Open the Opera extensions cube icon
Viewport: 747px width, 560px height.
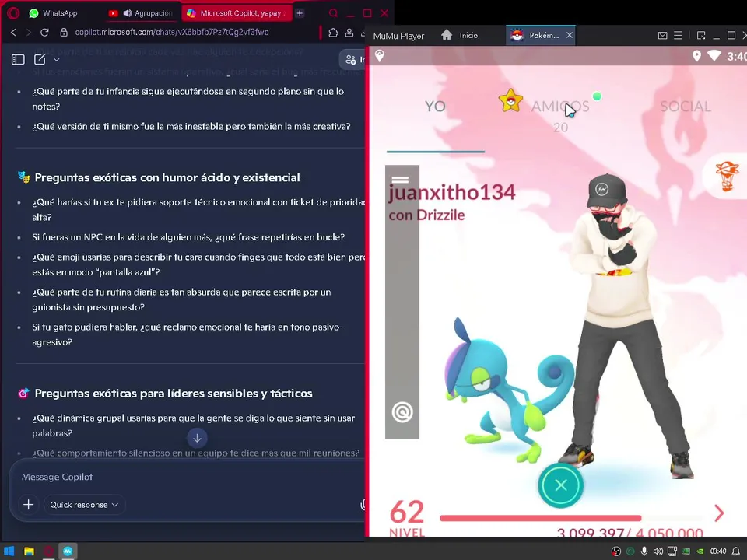(334, 33)
